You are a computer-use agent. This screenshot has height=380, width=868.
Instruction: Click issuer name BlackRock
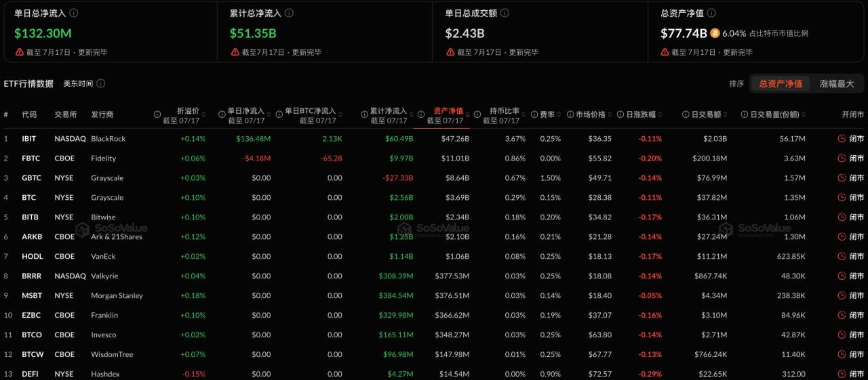pos(108,138)
